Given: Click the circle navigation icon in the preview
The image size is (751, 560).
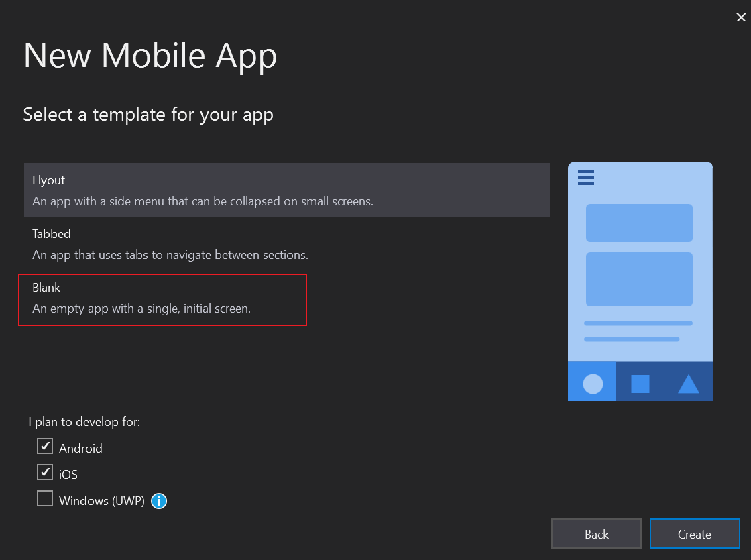Looking at the screenshot, I should tap(592, 383).
